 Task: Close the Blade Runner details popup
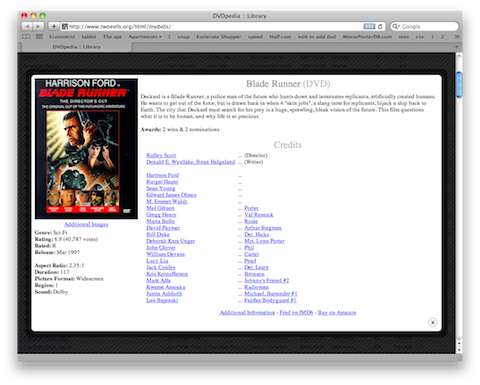[x=432, y=322]
